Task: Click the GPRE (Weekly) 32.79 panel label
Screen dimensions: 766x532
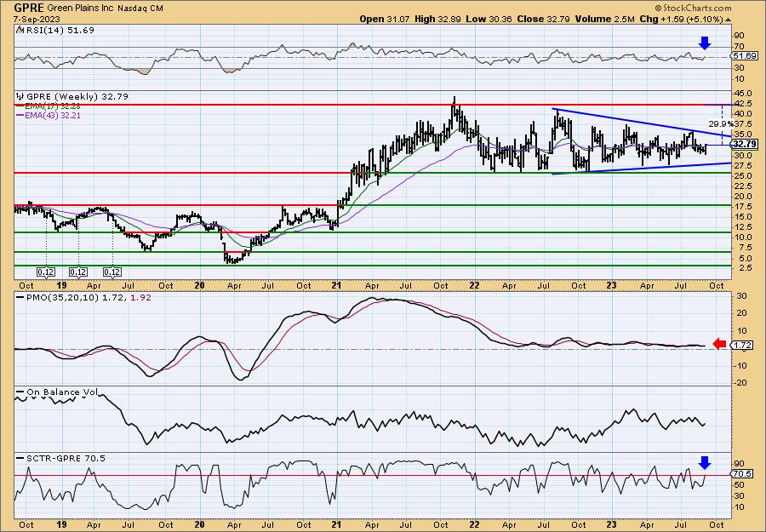Action: click(77, 96)
